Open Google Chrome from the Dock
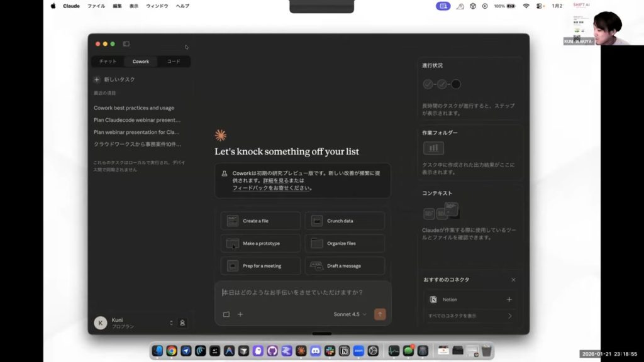 point(172,351)
